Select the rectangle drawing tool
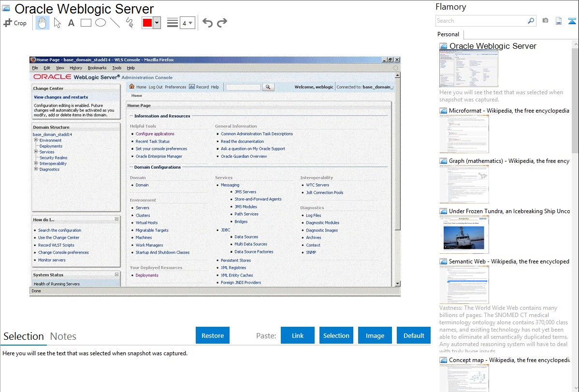 [x=86, y=23]
